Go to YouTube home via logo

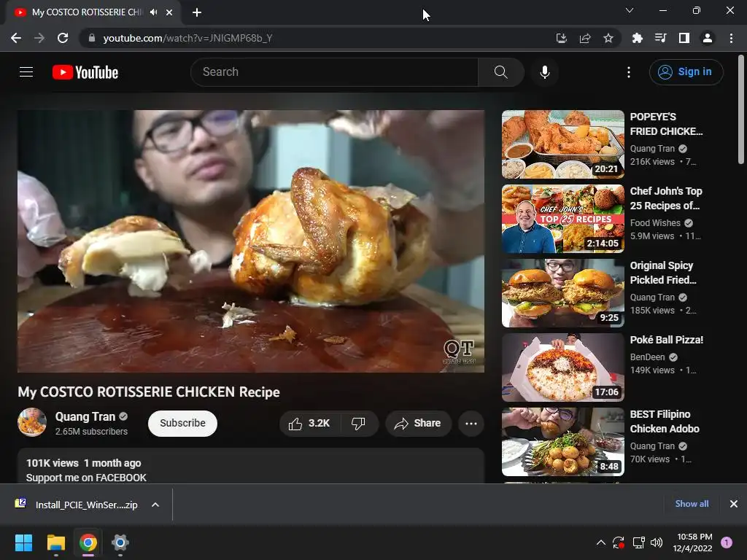click(x=85, y=72)
